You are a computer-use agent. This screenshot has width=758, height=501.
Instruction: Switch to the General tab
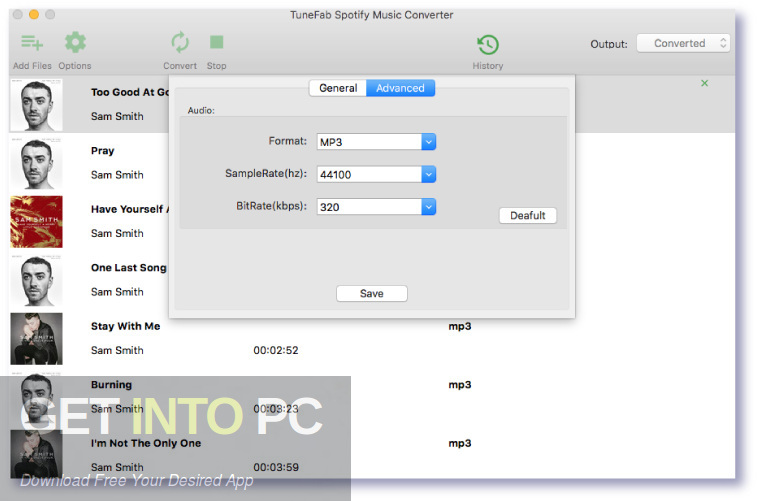[338, 88]
